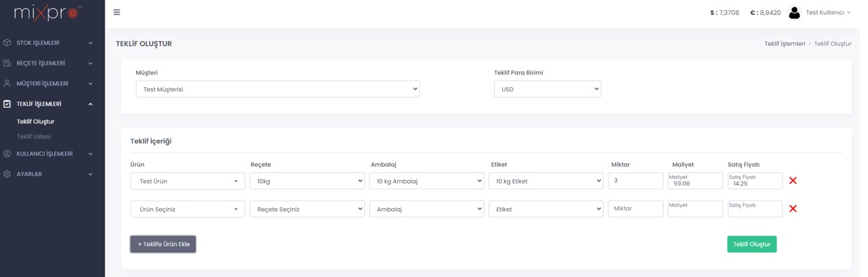868x277 pixels.
Task: Open Teklif Listesi in sidebar
Action: tap(33, 136)
